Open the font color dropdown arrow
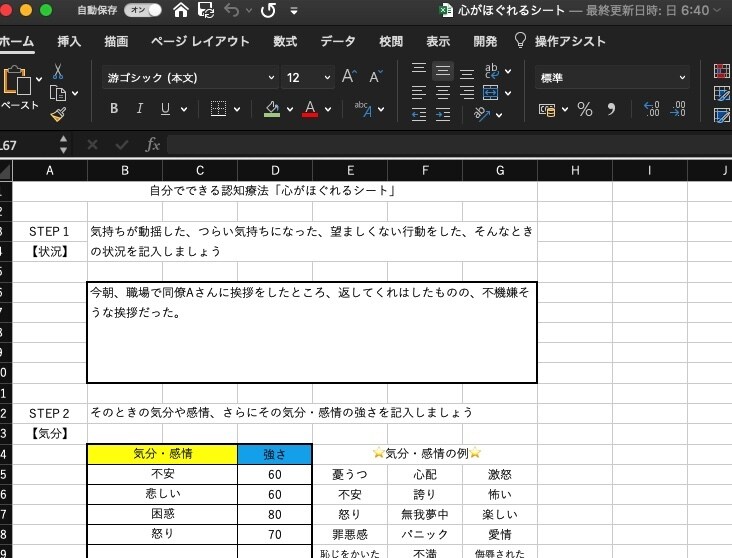Screen dimensions: 732x558 pyautogui.click(x=328, y=109)
